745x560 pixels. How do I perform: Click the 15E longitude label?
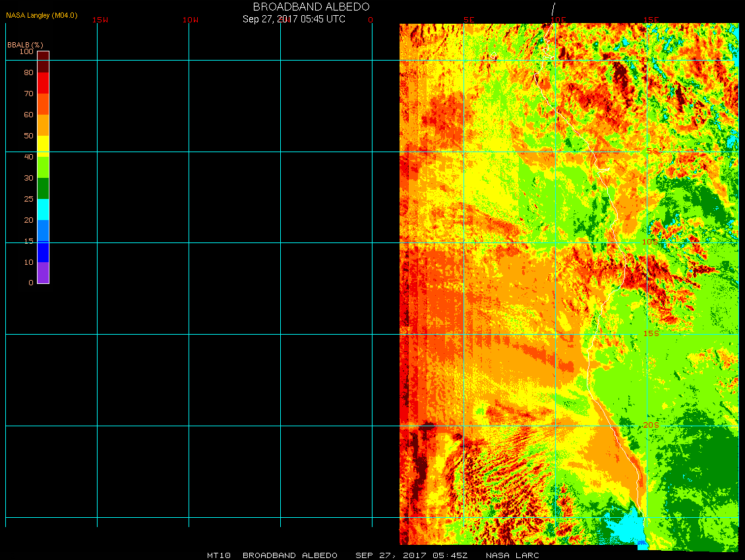point(651,20)
